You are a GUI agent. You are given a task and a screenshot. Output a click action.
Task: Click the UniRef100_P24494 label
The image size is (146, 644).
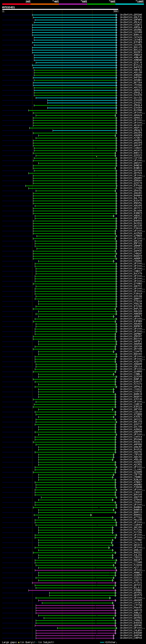pos(131,565)
